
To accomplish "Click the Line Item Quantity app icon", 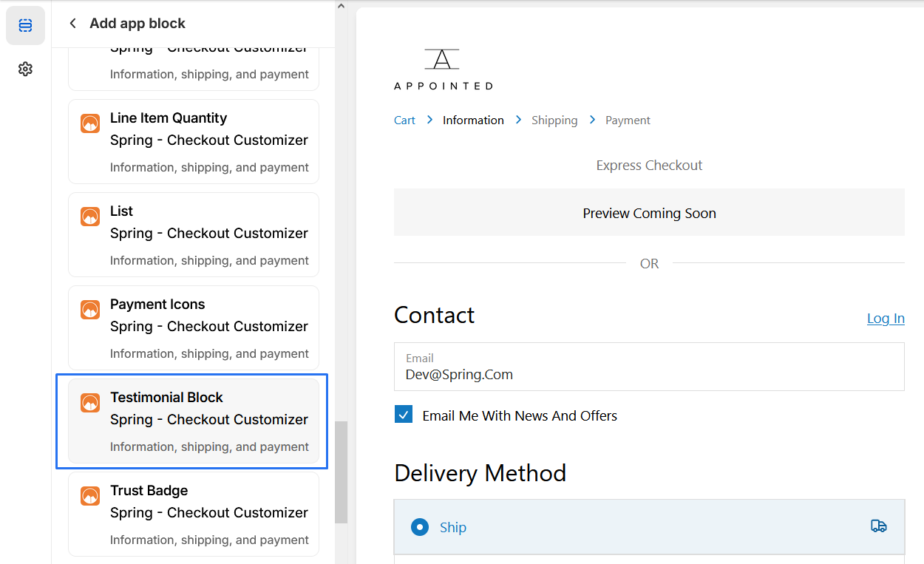I will pos(90,123).
